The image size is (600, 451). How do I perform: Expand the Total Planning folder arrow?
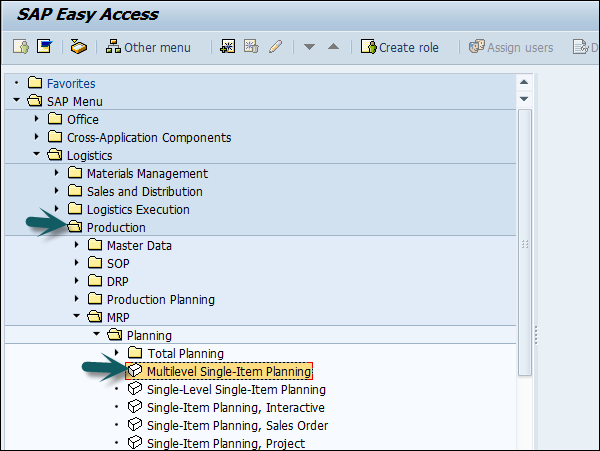[x=117, y=353]
